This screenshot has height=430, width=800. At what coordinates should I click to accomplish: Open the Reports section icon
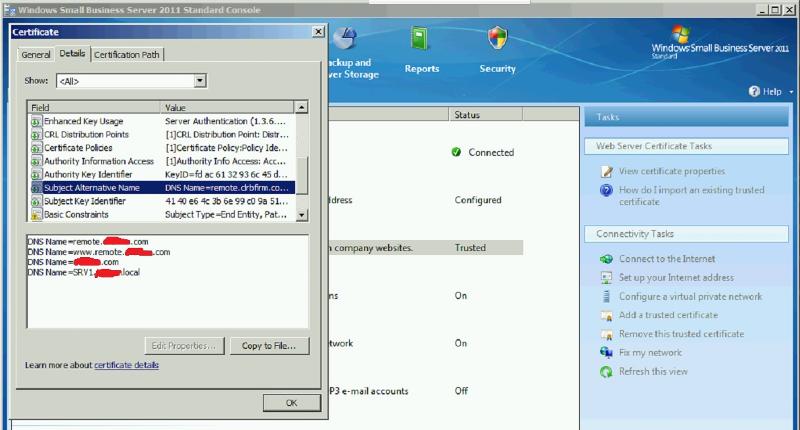pyautogui.click(x=419, y=39)
